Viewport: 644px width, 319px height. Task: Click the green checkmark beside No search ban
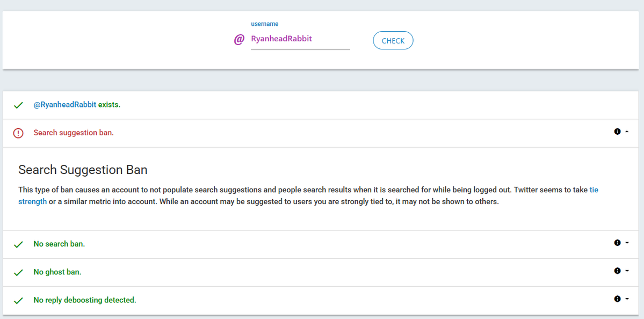click(18, 245)
